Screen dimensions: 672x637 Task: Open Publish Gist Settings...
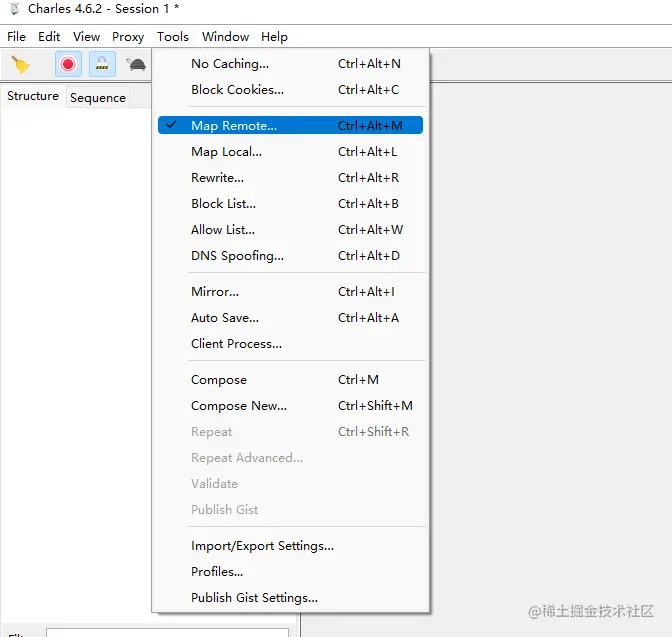[x=291, y=598]
